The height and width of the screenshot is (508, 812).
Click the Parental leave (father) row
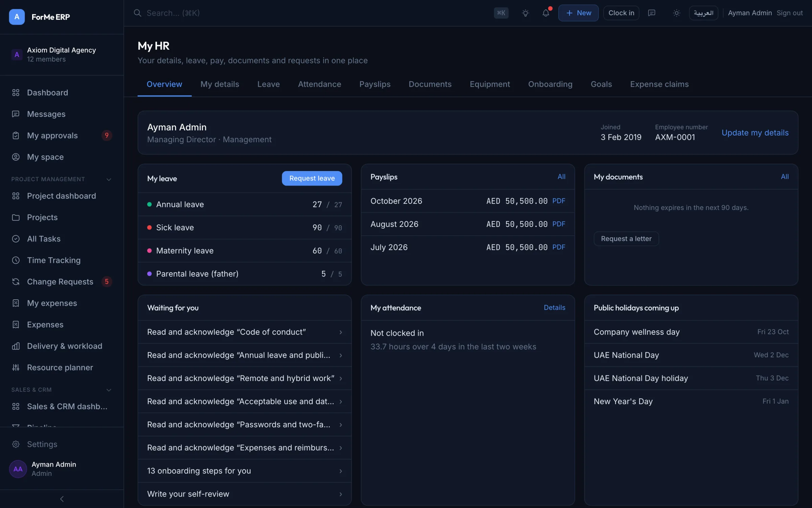point(245,274)
